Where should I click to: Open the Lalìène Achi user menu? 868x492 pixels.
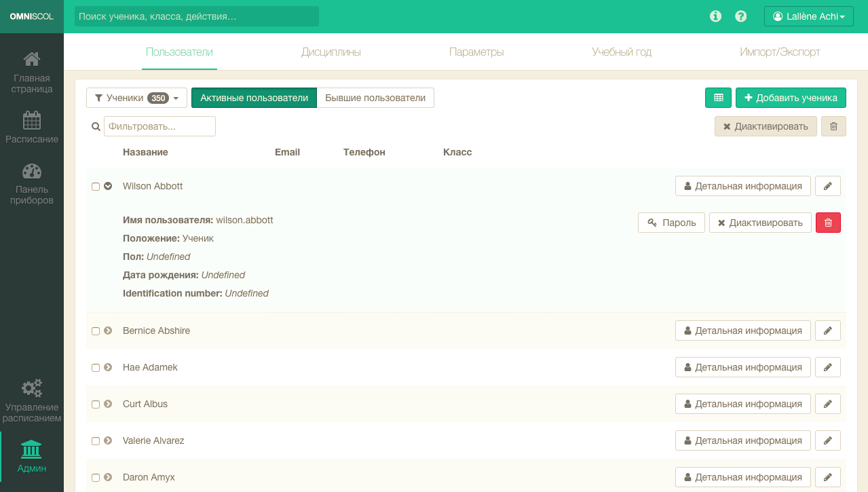(x=808, y=16)
